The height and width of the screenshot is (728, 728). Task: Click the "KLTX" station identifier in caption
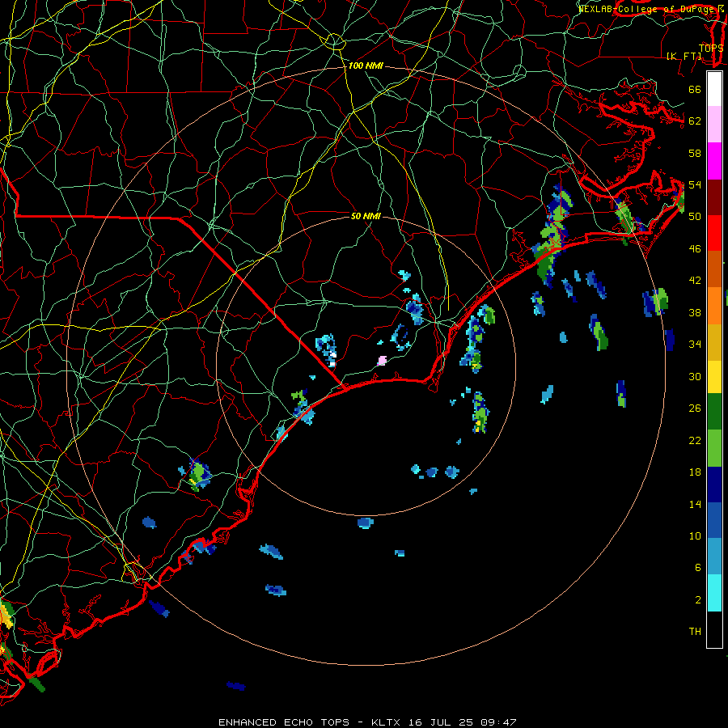(x=387, y=722)
